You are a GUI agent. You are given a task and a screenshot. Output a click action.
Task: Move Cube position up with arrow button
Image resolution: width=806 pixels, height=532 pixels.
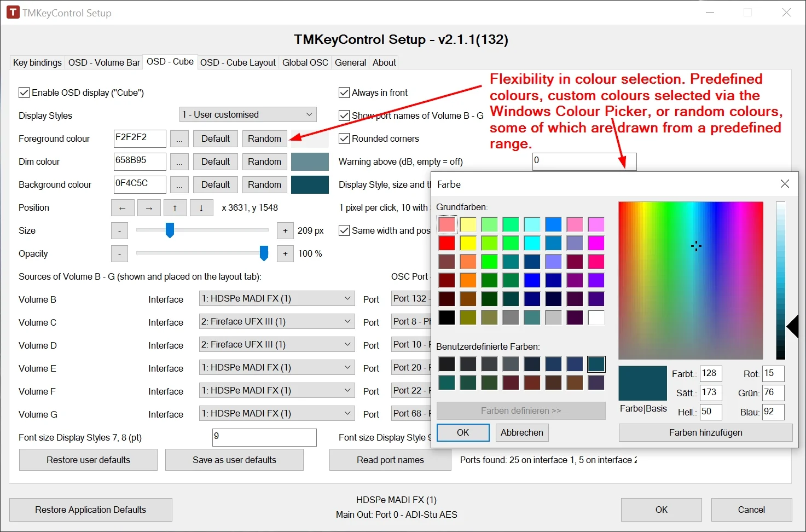175,208
